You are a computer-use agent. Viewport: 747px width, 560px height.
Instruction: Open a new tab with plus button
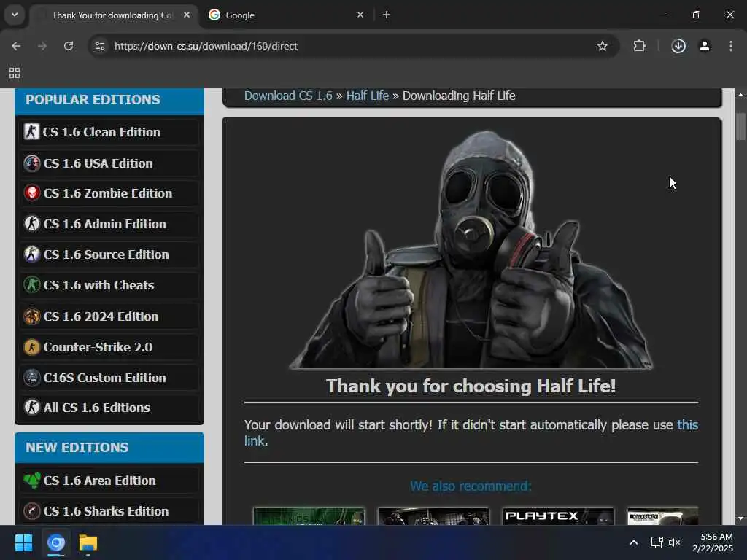pos(387,15)
